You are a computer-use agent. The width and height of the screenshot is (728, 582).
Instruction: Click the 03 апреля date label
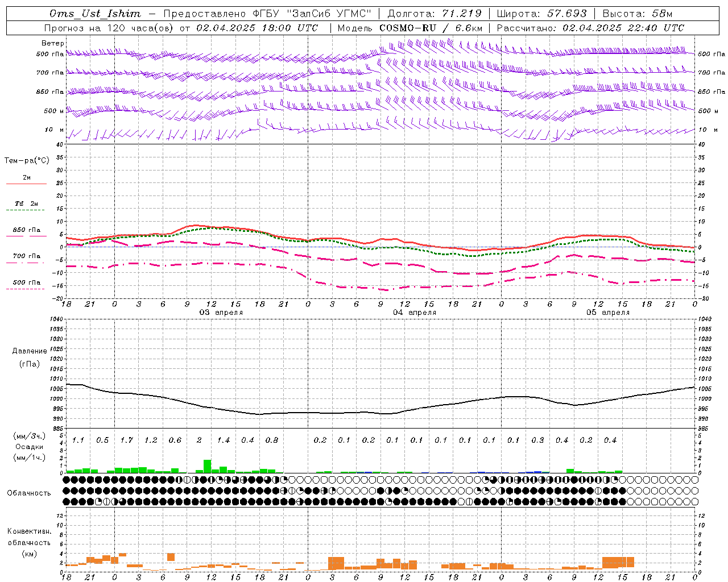(221, 313)
